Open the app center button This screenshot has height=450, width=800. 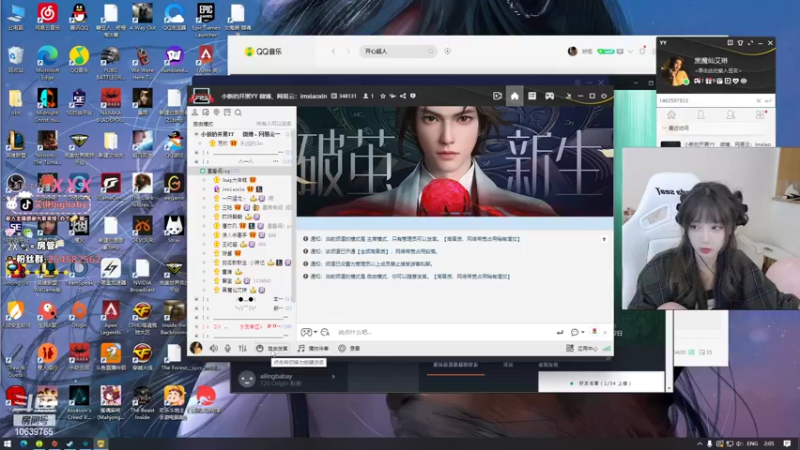coord(582,348)
